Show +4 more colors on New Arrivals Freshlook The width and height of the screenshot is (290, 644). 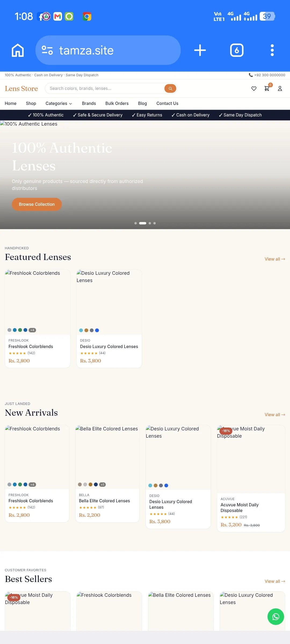(x=32, y=485)
